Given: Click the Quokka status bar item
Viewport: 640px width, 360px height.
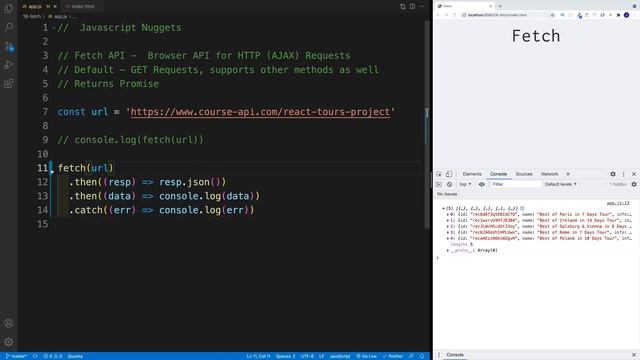Looking at the screenshot, I should click(x=75, y=356).
